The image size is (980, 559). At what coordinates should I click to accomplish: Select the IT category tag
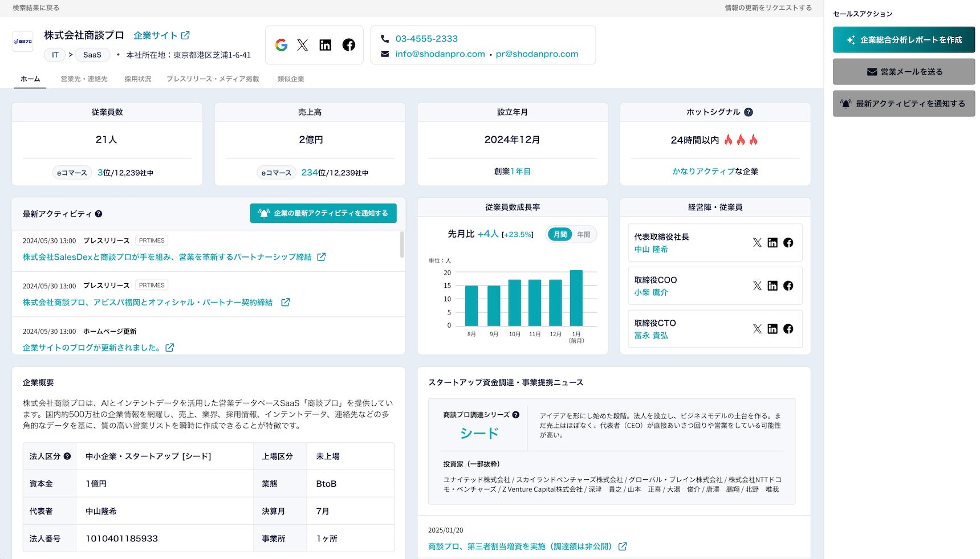[x=55, y=55]
